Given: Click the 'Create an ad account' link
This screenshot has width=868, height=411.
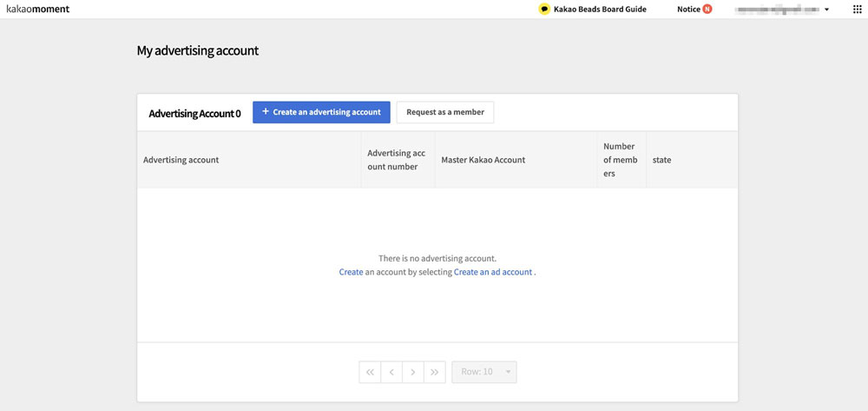Looking at the screenshot, I should tap(493, 272).
